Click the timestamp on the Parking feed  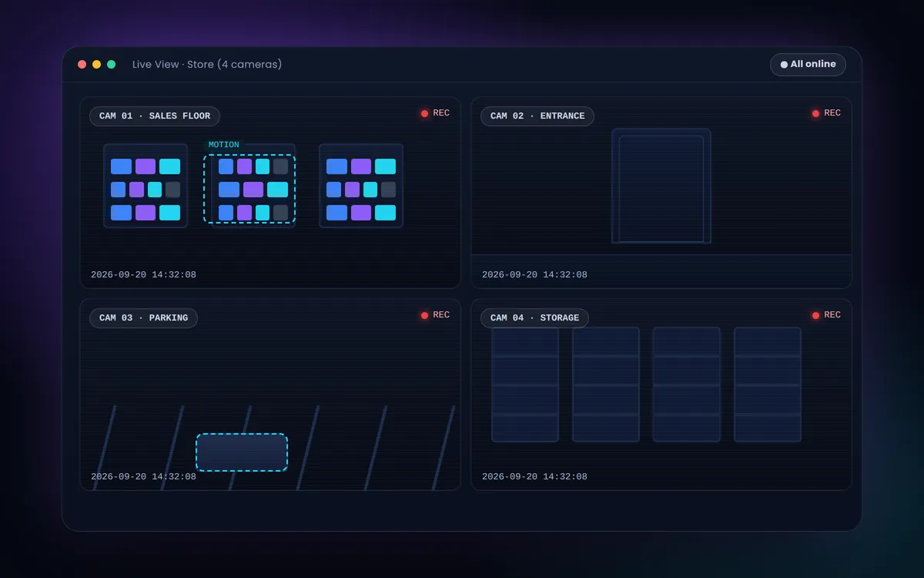(143, 477)
